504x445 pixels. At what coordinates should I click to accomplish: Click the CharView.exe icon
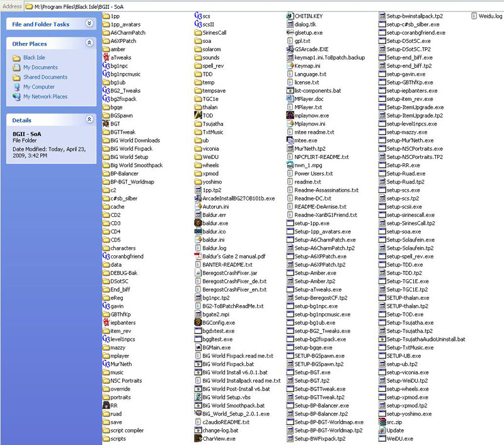click(198, 439)
